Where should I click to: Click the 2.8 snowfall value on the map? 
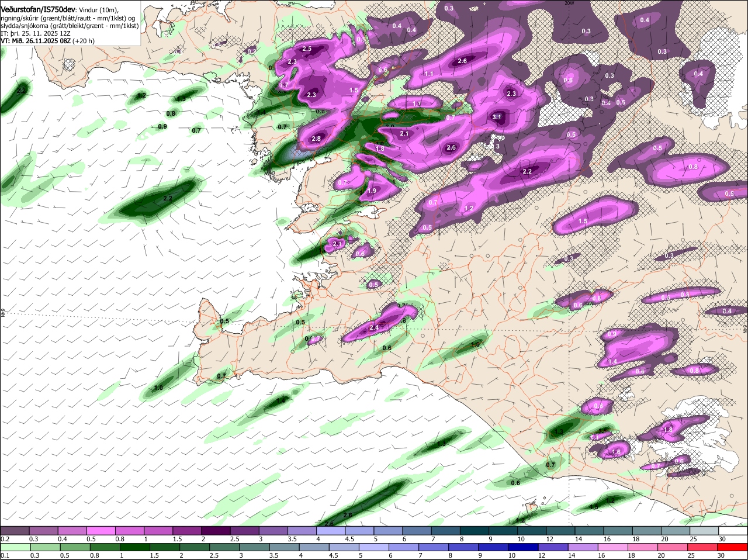coord(317,139)
